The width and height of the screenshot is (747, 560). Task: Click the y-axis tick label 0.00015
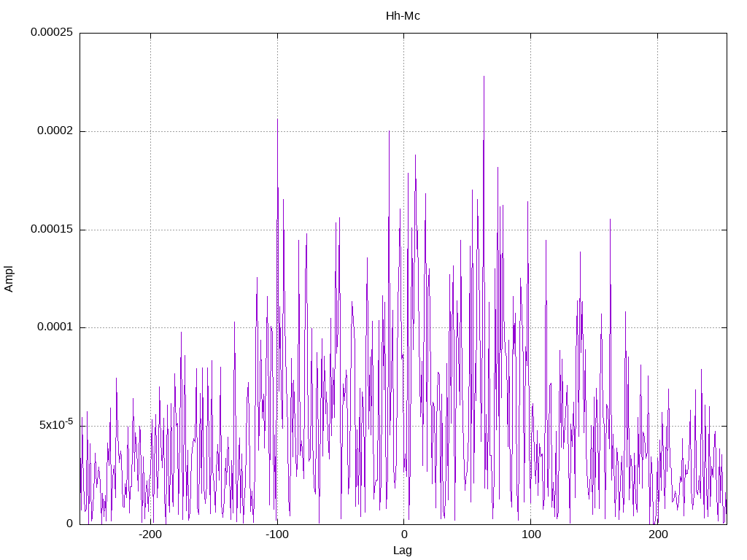tap(52, 230)
